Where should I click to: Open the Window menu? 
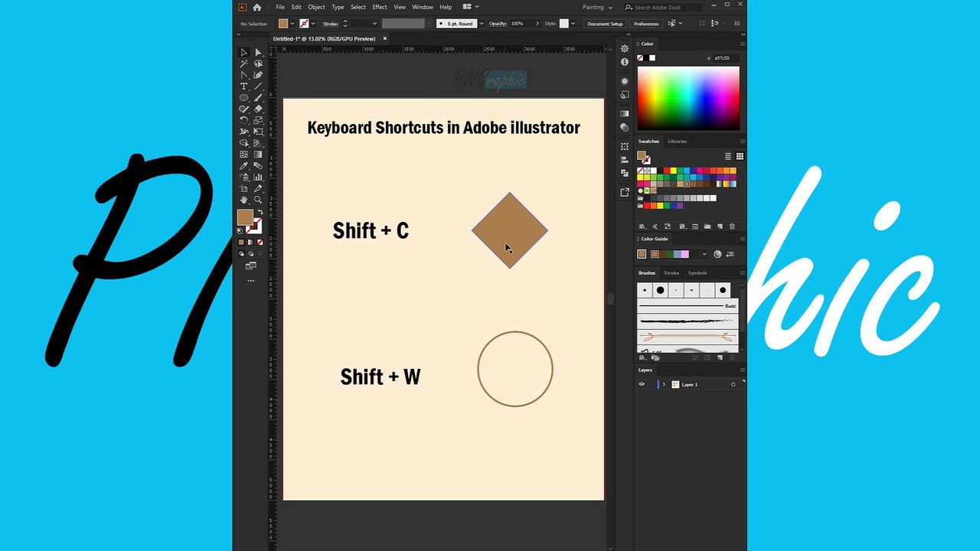tap(423, 7)
